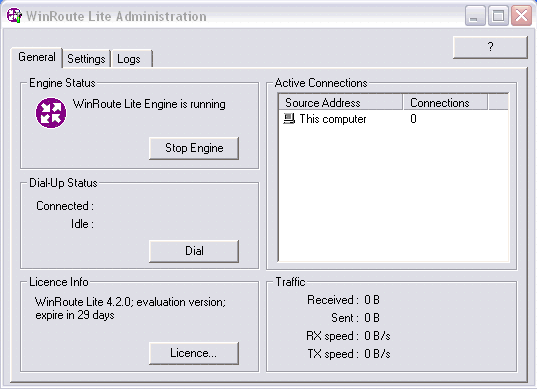Viewport: 537px width, 389px height.
Task: Click the Dial button
Action: [194, 251]
